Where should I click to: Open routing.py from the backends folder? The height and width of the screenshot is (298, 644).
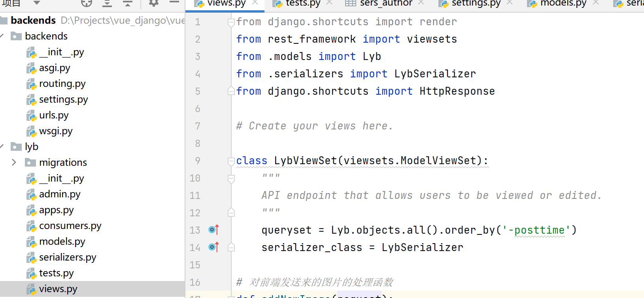[x=62, y=84]
